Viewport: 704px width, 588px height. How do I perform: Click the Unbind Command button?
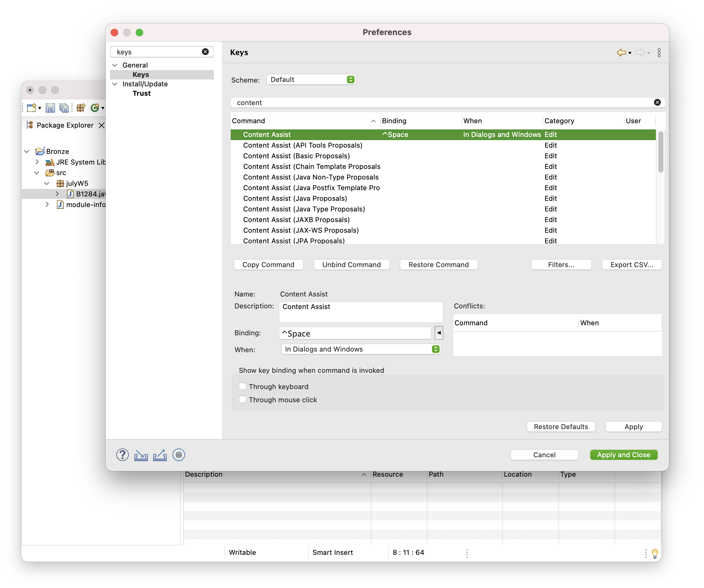coord(351,265)
